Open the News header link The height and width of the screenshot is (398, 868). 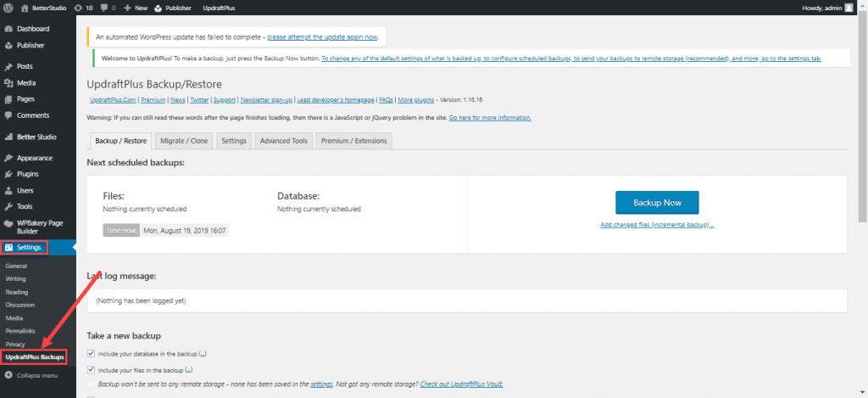tap(178, 100)
